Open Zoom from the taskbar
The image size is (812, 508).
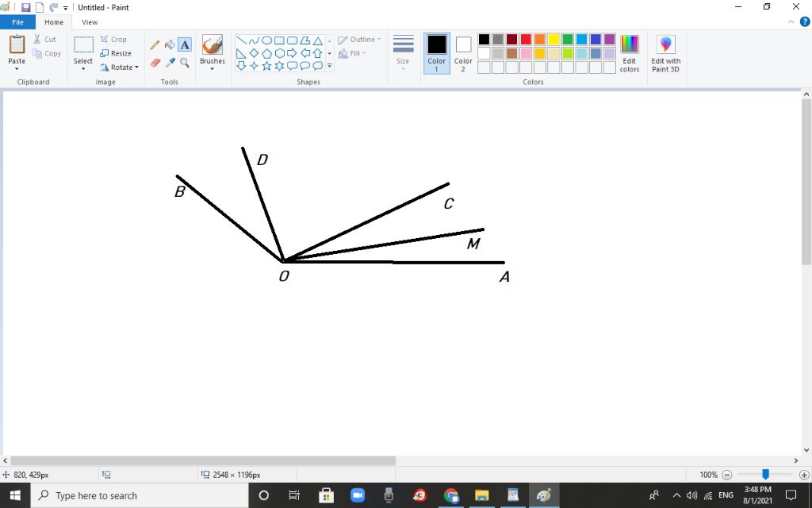click(x=358, y=495)
